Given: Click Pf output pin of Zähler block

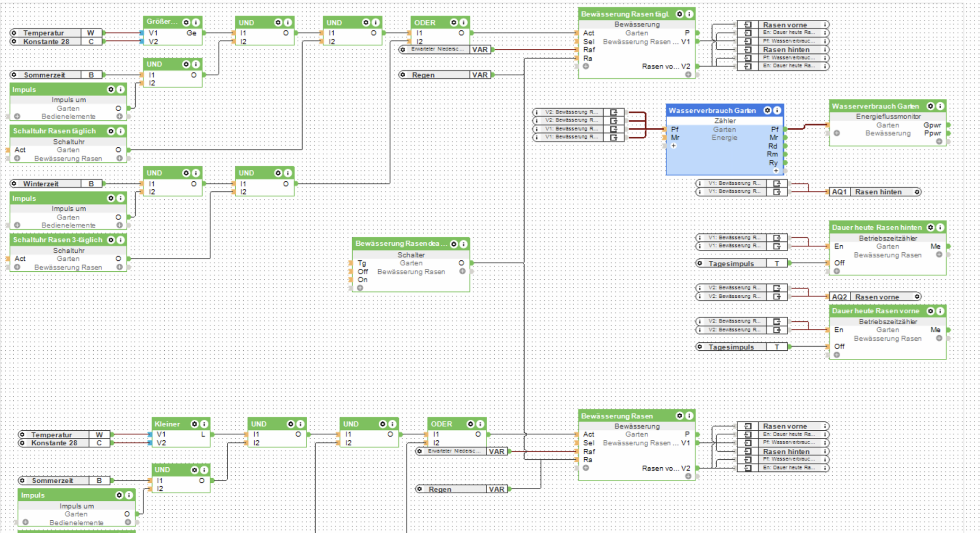Looking at the screenshot, I should point(785,129).
